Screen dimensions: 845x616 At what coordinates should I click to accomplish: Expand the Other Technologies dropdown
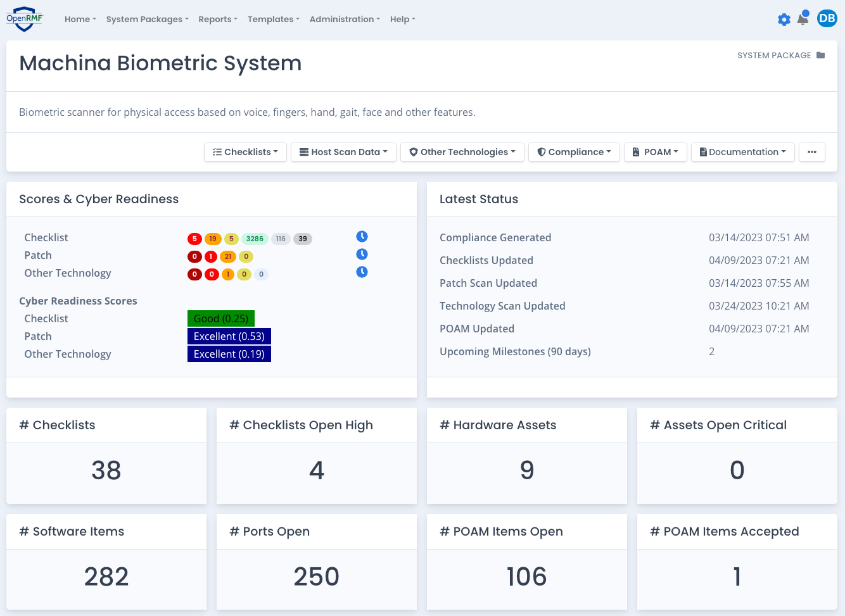462,152
